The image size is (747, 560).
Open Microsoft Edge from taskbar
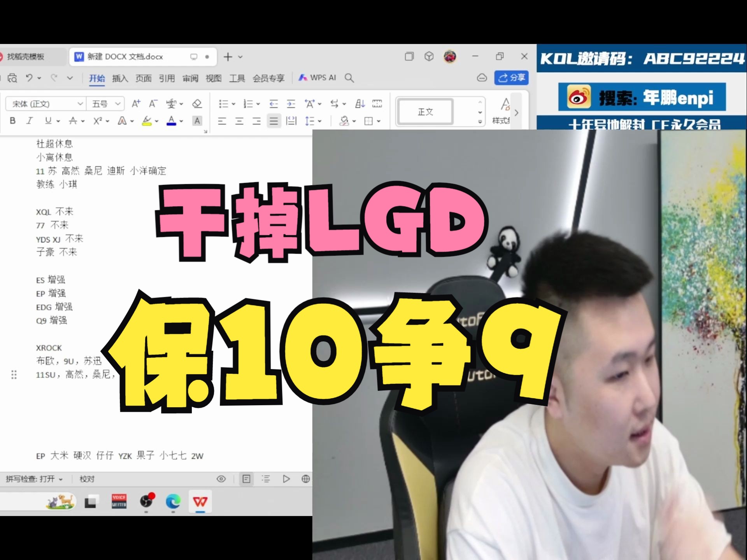(x=173, y=502)
